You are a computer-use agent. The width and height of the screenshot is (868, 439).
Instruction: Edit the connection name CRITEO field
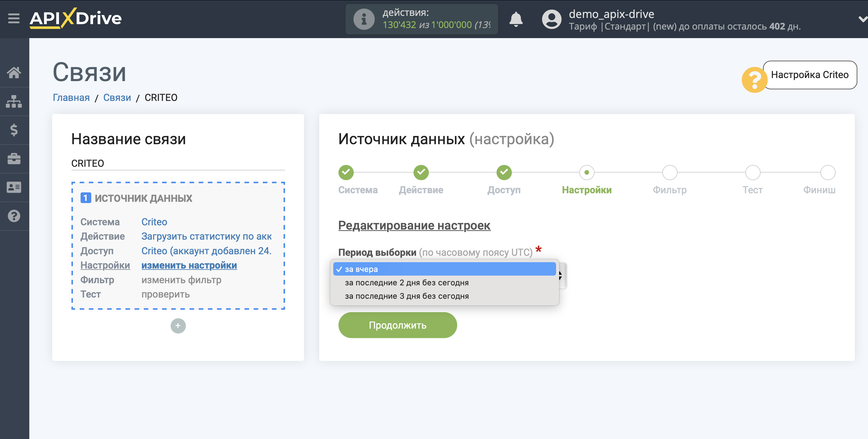click(178, 163)
